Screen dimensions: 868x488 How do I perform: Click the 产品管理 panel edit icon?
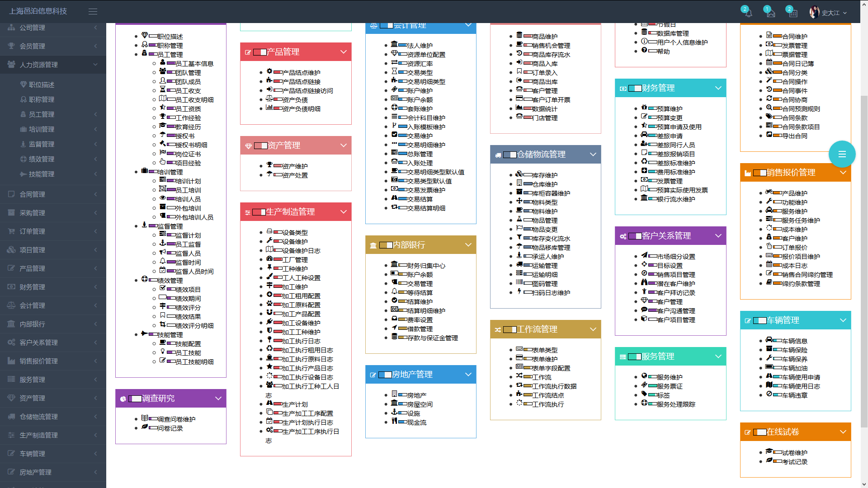[x=248, y=52]
